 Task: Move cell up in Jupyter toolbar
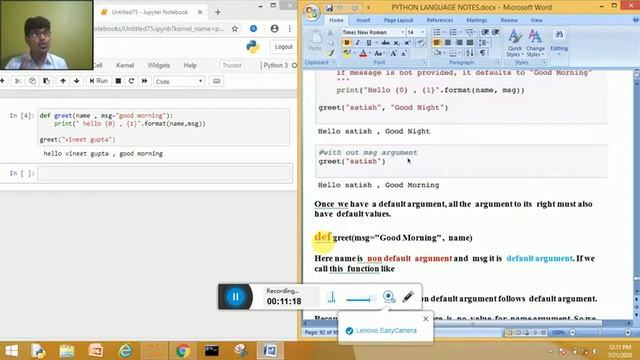63,81
